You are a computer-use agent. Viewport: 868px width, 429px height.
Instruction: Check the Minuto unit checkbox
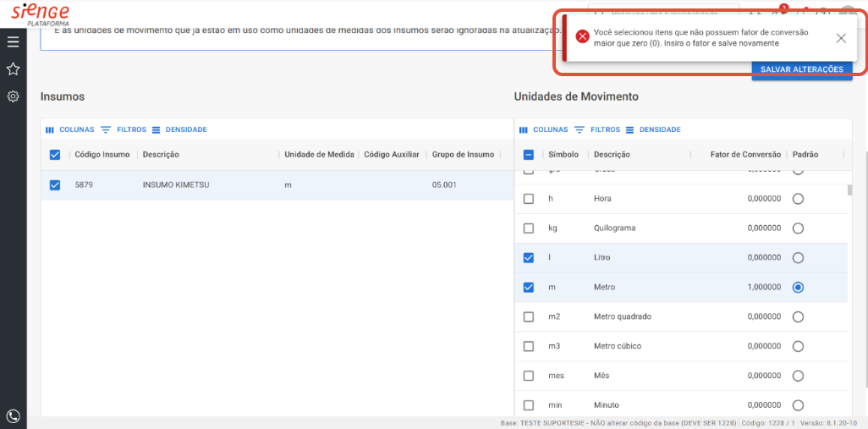click(529, 404)
